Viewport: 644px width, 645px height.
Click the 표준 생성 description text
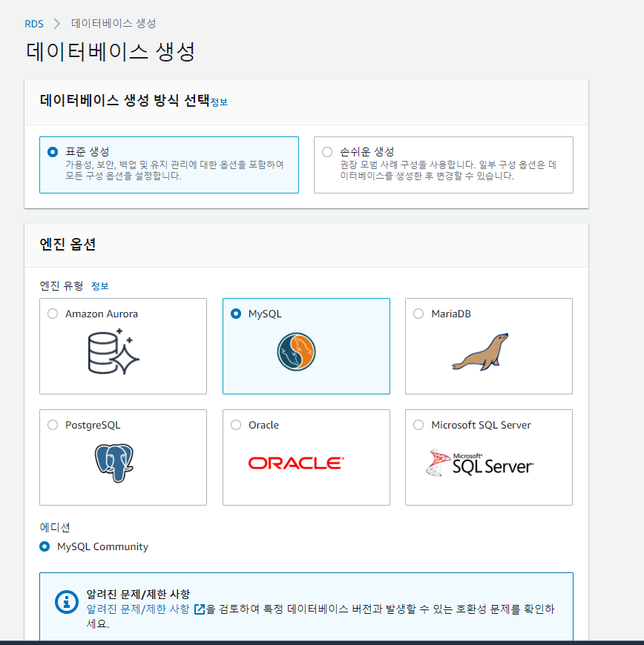click(x=174, y=171)
